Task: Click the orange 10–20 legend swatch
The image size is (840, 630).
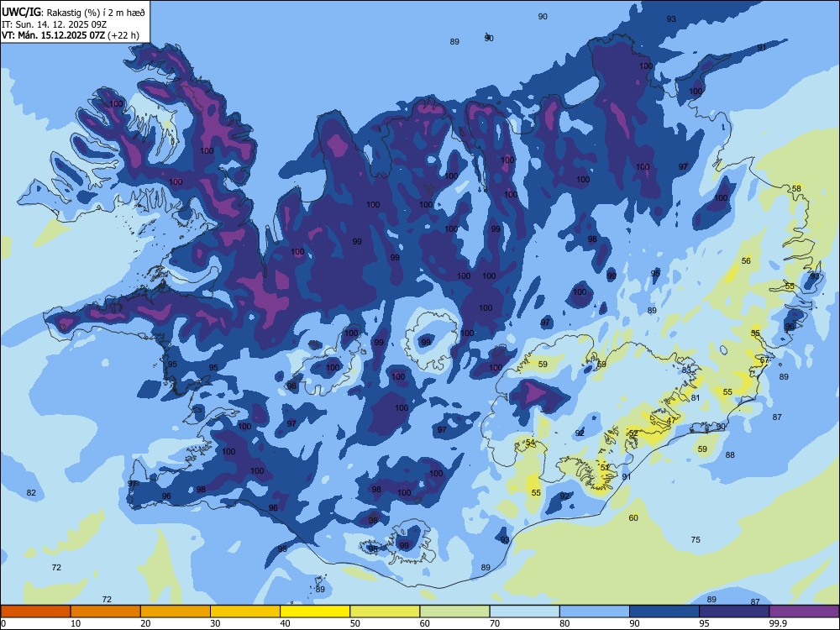Action: 106,612
